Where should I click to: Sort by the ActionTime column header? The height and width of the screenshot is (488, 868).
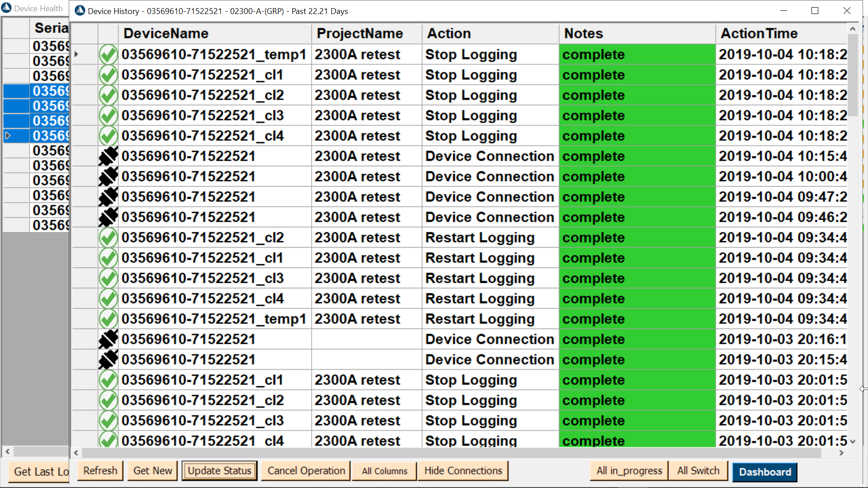point(759,33)
